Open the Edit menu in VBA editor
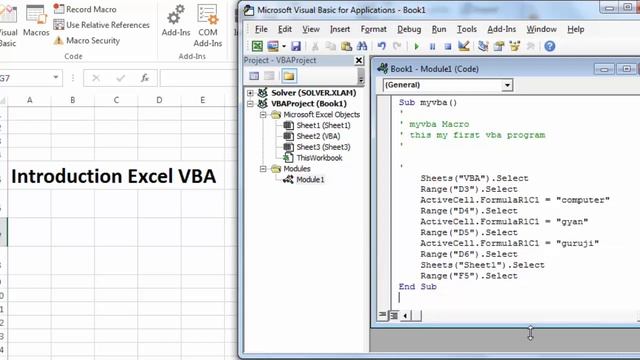This screenshot has height=360, width=640. click(285, 29)
